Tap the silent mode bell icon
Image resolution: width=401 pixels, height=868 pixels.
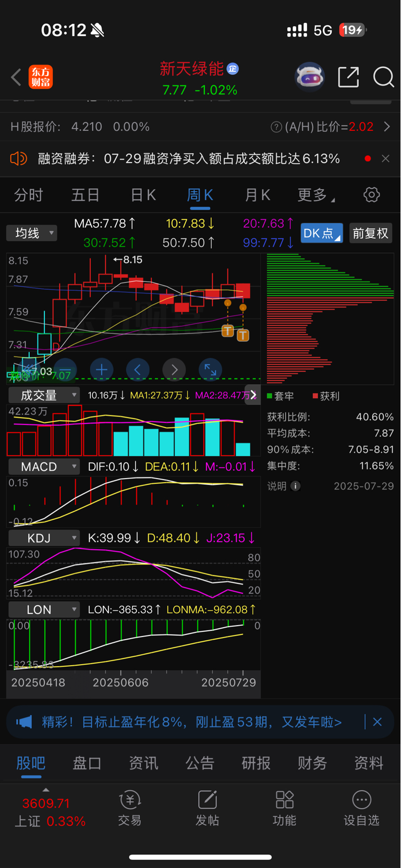point(97,31)
